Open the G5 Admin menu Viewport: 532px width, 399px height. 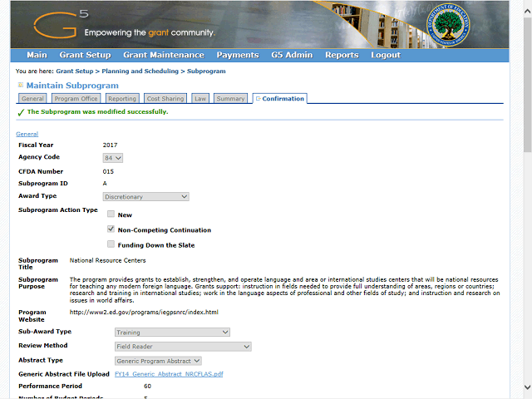[292, 55]
